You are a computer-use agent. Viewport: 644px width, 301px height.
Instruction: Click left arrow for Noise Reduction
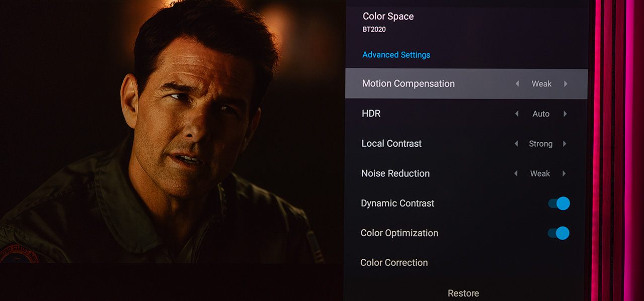point(516,173)
